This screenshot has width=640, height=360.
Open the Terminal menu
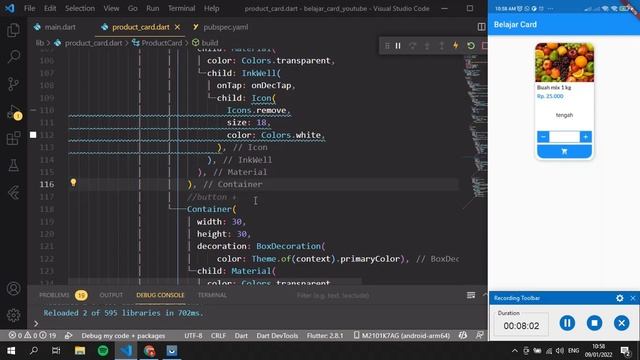[x=181, y=8]
